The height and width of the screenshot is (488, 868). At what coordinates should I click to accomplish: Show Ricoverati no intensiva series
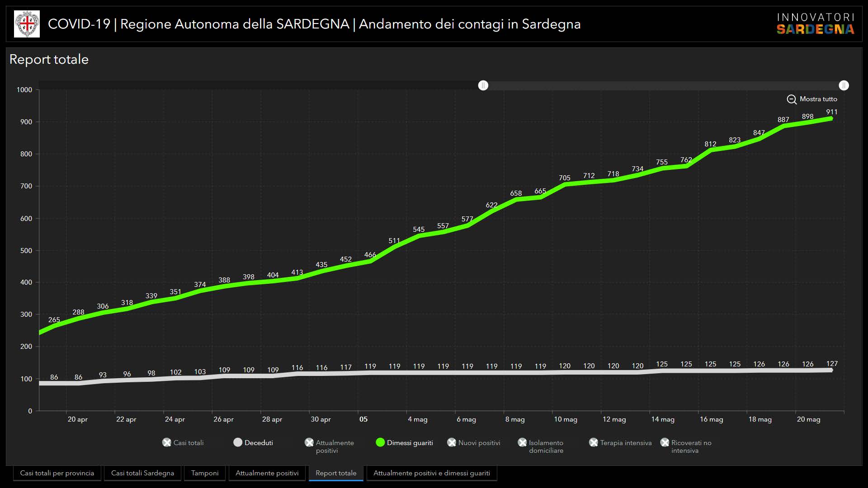pos(665,442)
